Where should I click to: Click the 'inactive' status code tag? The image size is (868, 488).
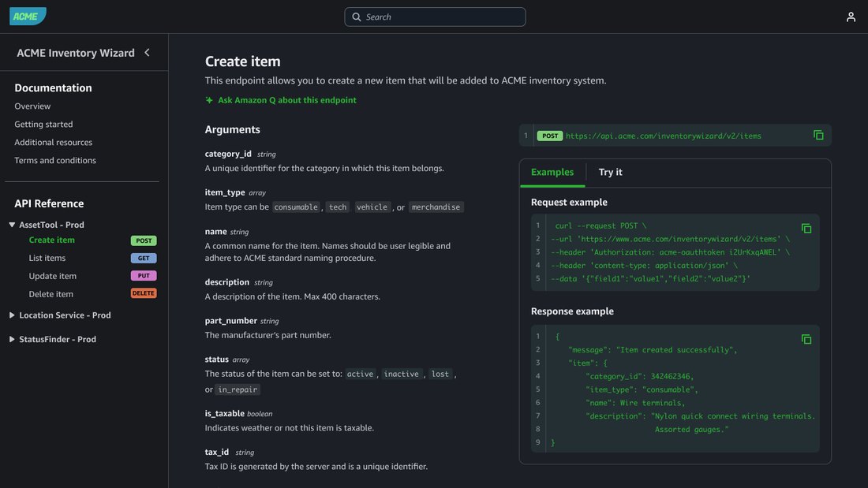(402, 374)
